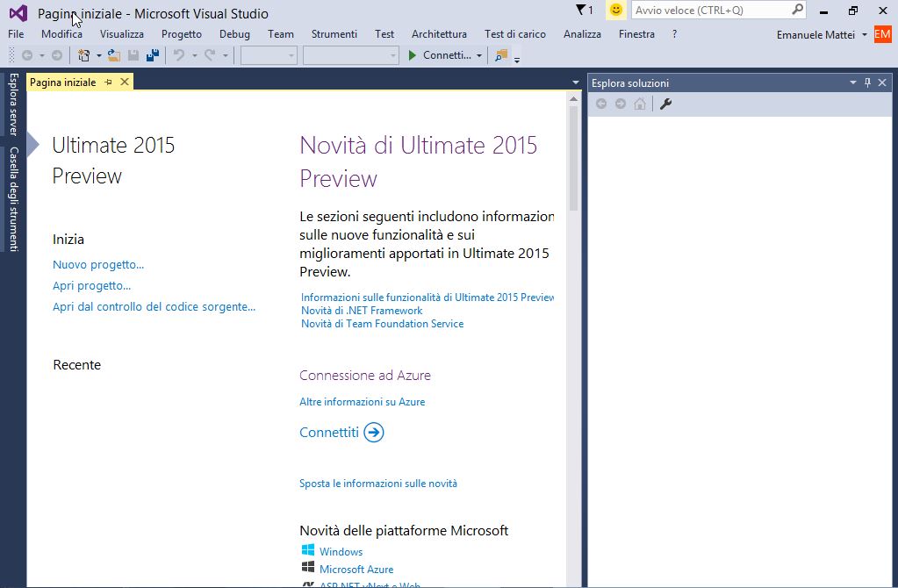This screenshot has width=898, height=588.
Task: Open the back navigation history dropdown
Action: pos(42,55)
